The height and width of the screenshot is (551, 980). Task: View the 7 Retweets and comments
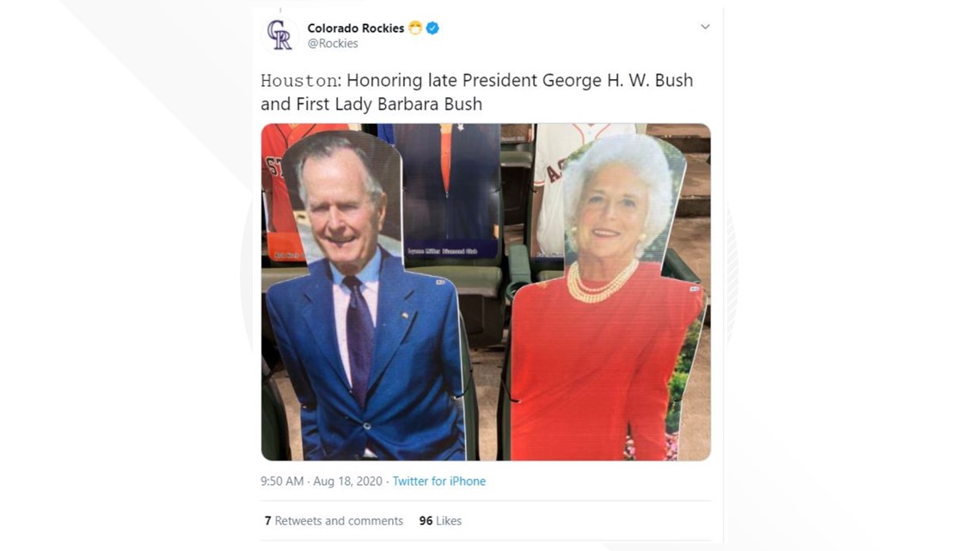tap(334, 520)
